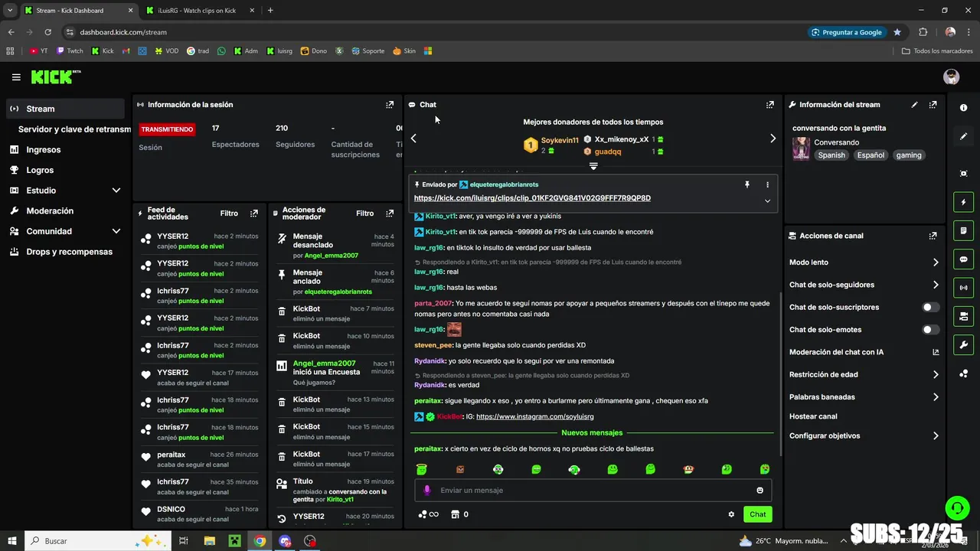Enable Chat de solo-emotes toggle
The height and width of the screenshot is (551, 980).
click(x=930, y=330)
